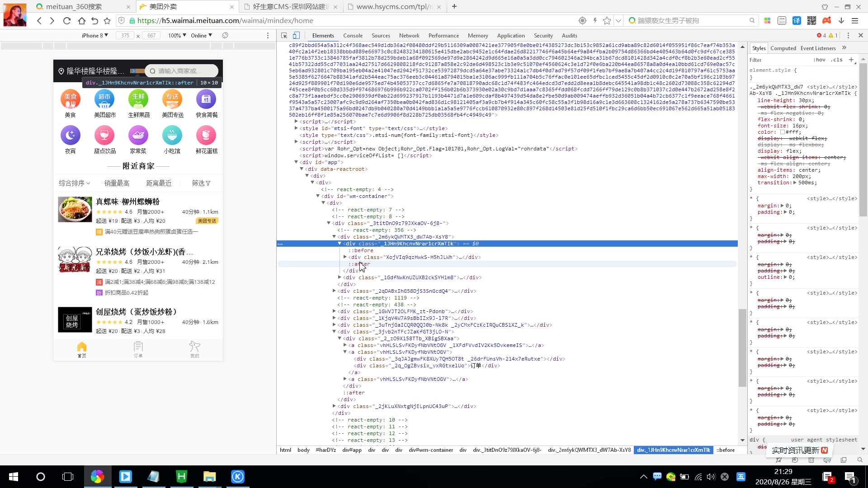Open device toolbar more options menu
The image size is (868, 488).
(x=268, y=35)
